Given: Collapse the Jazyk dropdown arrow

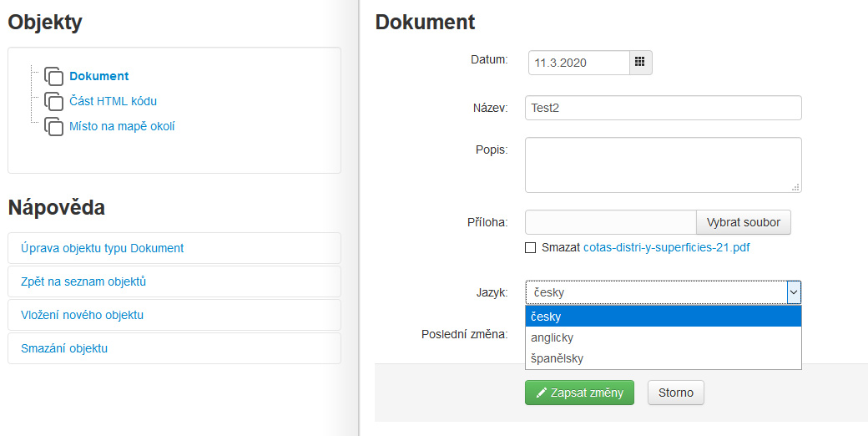Looking at the screenshot, I should point(793,292).
